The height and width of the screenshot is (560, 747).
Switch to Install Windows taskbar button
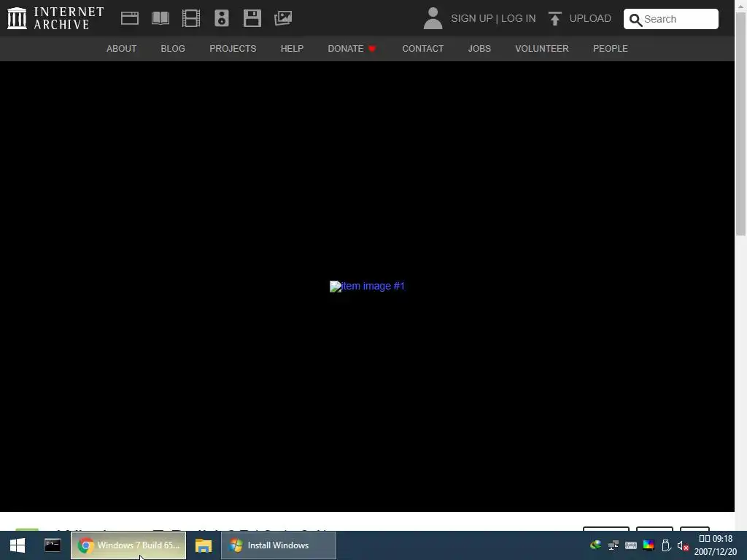point(279,545)
